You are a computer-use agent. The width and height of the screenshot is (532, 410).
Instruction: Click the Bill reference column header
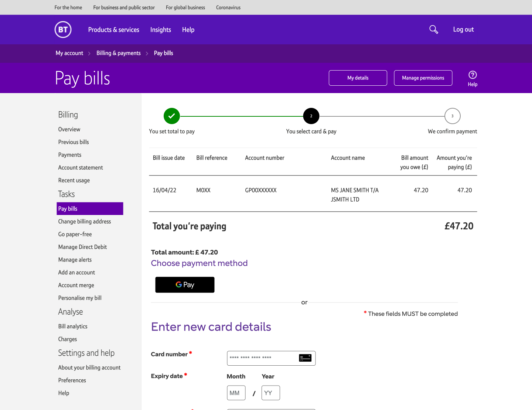pos(212,158)
